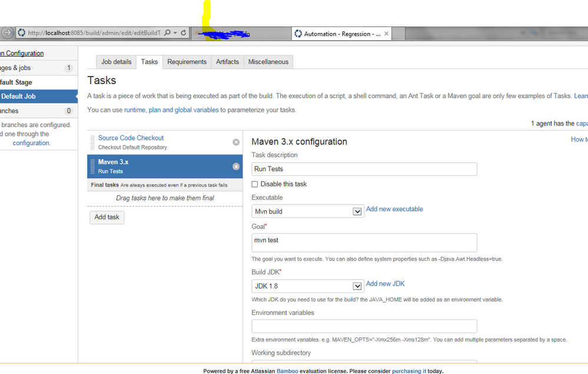Click the localhost URL address field
Screen dimensions: 588x374
click(x=95, y=33)
